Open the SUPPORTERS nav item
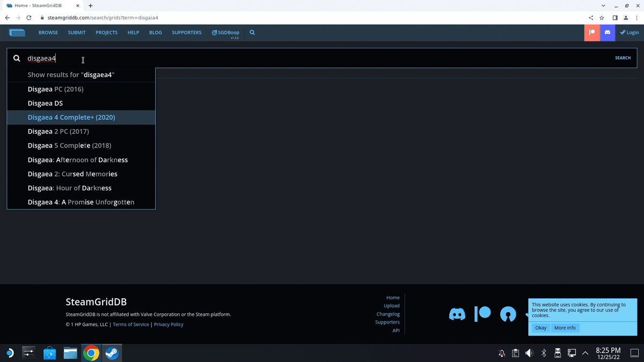The height and width of the screenshot is (362, 644). point(187,33)
